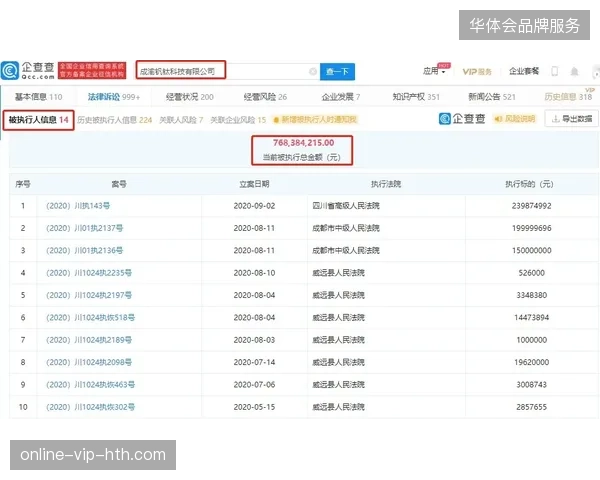The height and width of the screenshot is (480, 600).
Task: Switch to 法律诉讼 999+ tab
Action: 114,97
